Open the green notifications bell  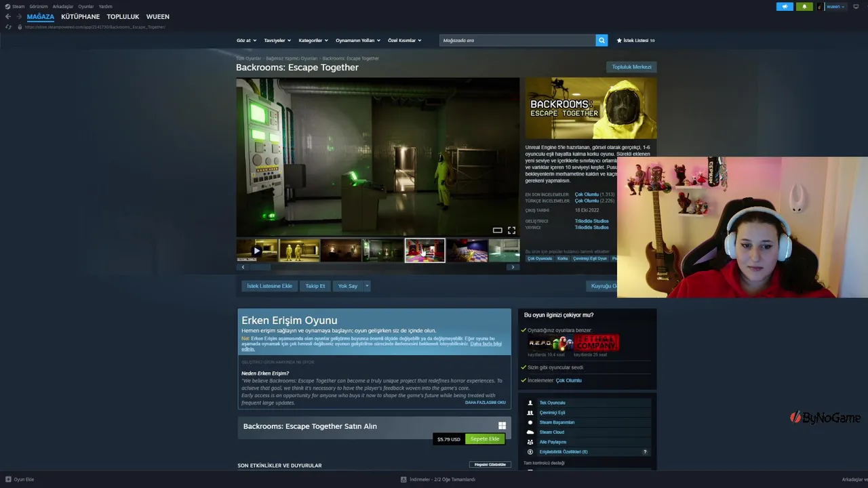click(804, 7)
